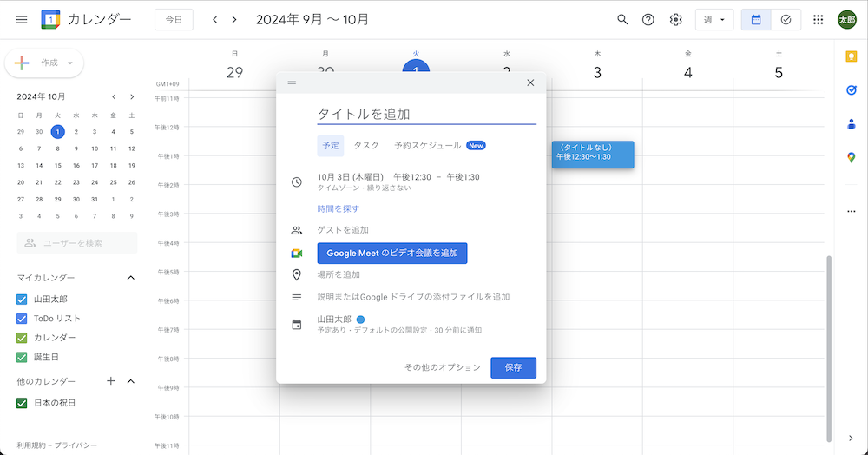Viewport: 868px width, 455px height.
Task: Open Google Keep in side panel
Action: [851, 56]
